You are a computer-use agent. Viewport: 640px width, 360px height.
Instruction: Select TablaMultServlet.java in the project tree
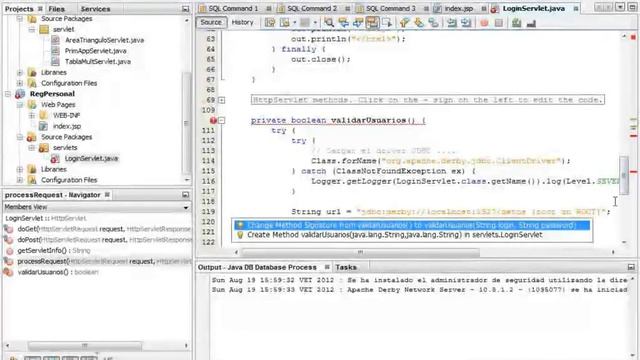(x=98, y=62)
